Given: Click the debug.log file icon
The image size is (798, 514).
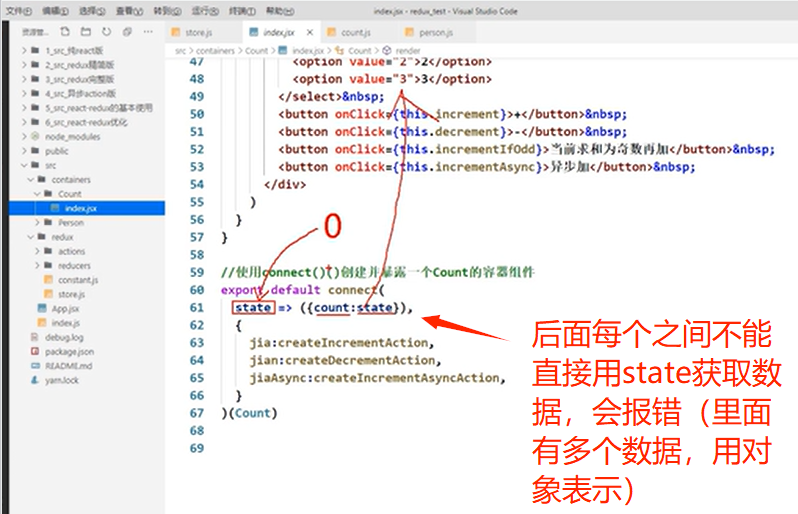Looking at the screenshot, I should click(x=35, y=337).
